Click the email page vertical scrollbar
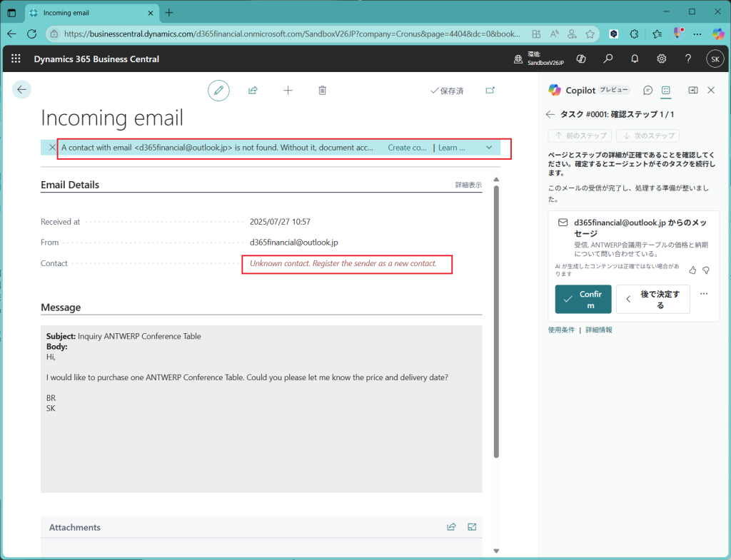The width and height of the screenshot is (731, 560). pyautogui.click(x=496, y=322)
